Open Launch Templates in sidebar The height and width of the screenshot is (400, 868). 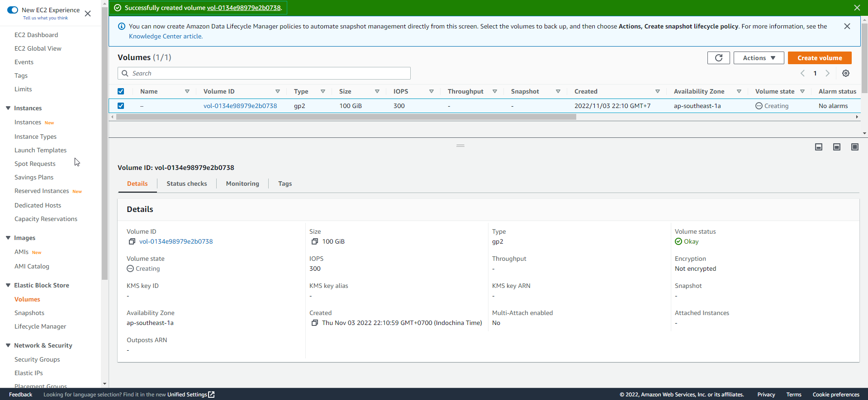coord(40,150)
